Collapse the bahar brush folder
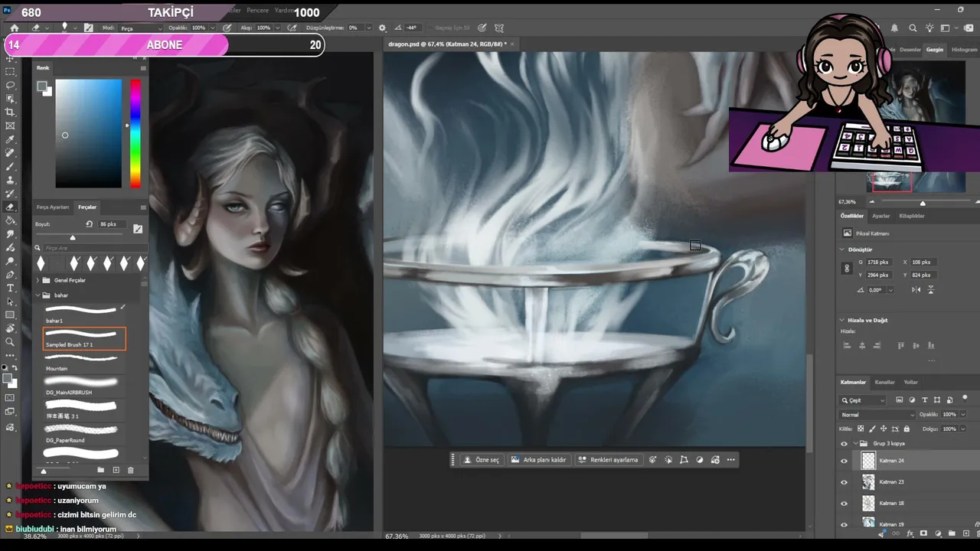This screenshot has width=980, height=551. [38, 295]
